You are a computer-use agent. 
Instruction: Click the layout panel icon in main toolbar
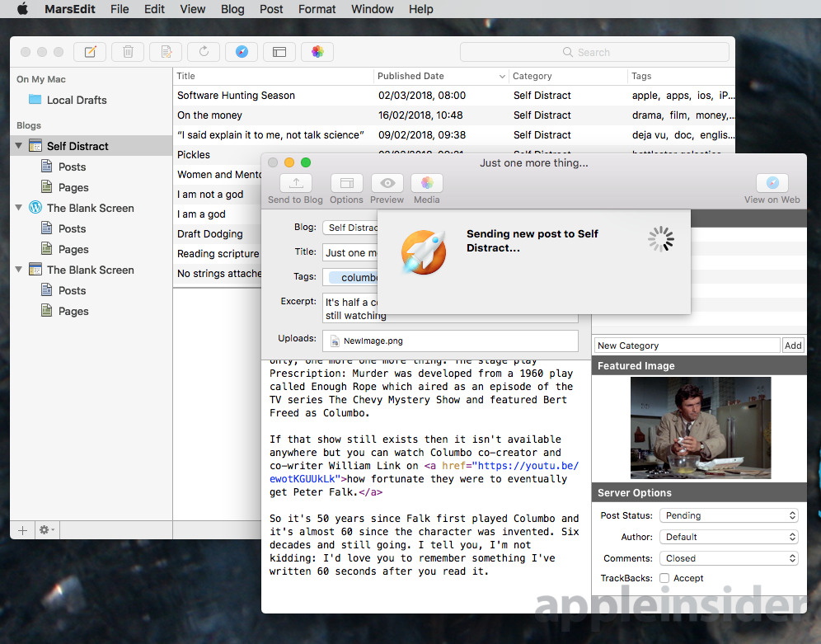[279, 52]
